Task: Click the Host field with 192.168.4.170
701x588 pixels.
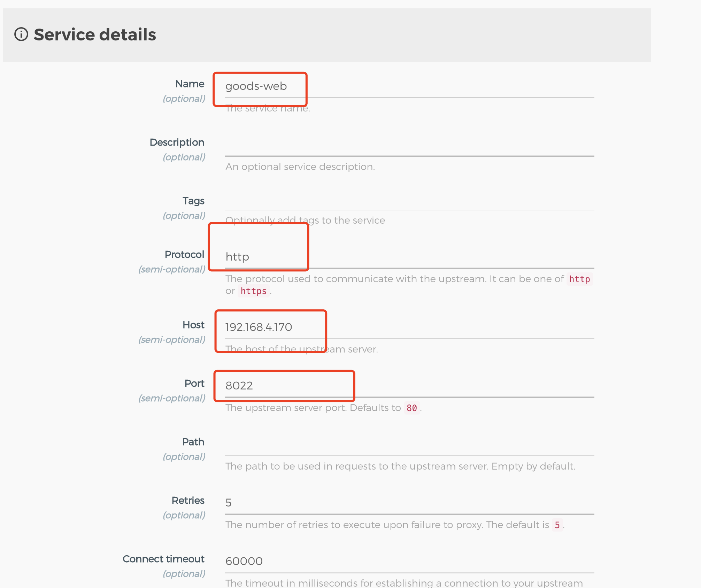Action: pyautogui.click(x=409, y=327)
